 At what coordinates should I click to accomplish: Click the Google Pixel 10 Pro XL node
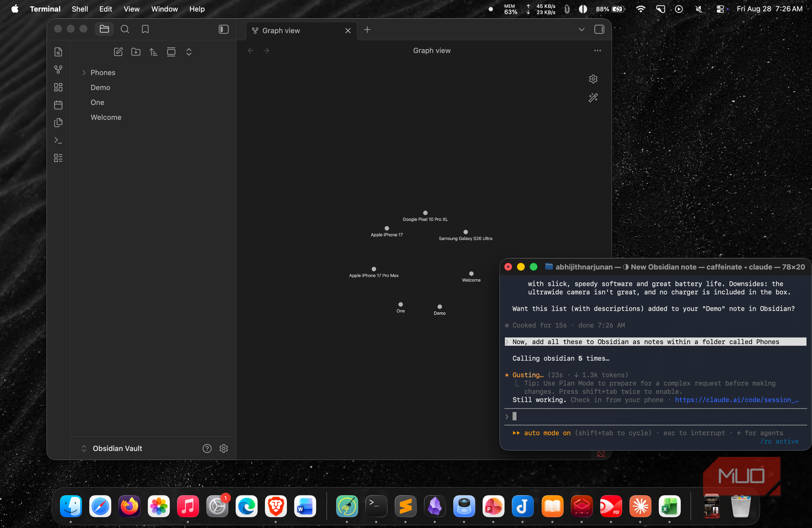pos(425,213)
